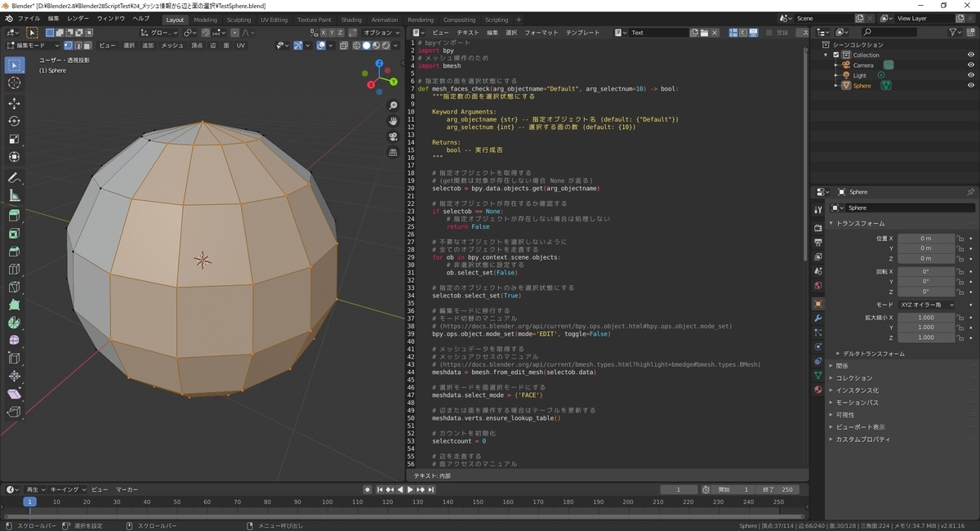Expand the トランスフォーム panel header

862,222
